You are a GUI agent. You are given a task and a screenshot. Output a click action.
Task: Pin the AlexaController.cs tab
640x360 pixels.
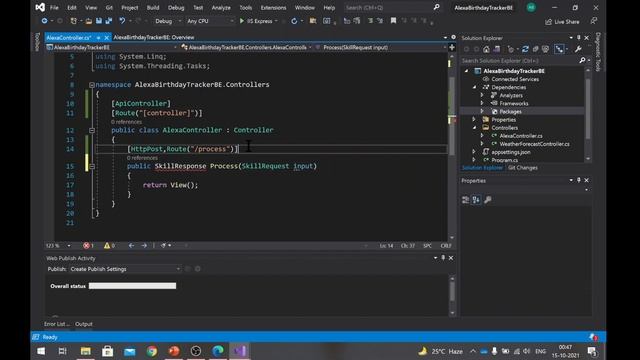coord(98,38)
